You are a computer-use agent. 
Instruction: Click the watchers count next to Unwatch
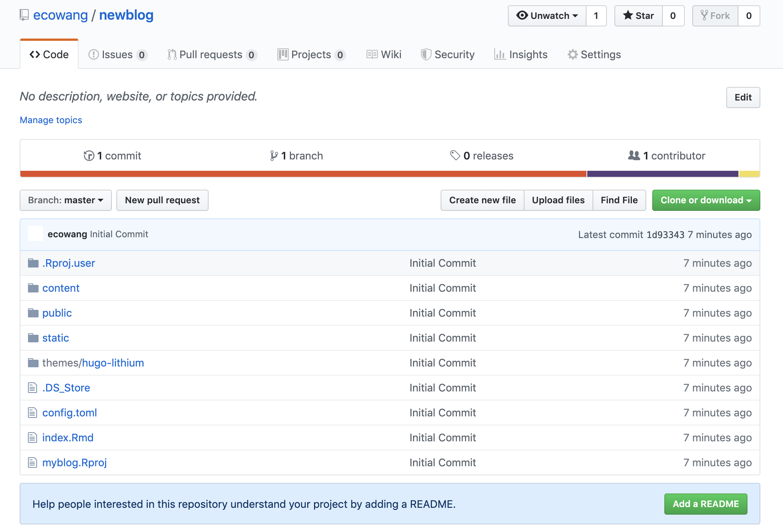[596, 16]
